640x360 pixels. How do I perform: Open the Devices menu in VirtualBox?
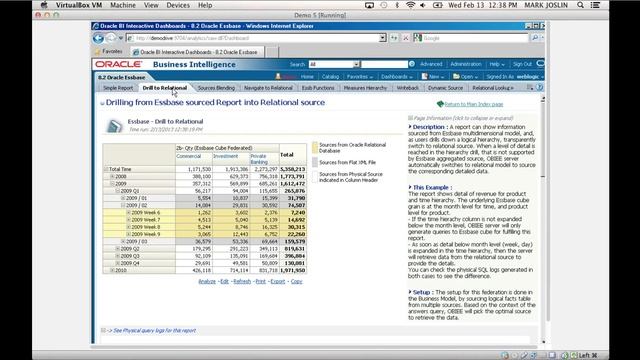pyautogui.click(x=178, y=5)
